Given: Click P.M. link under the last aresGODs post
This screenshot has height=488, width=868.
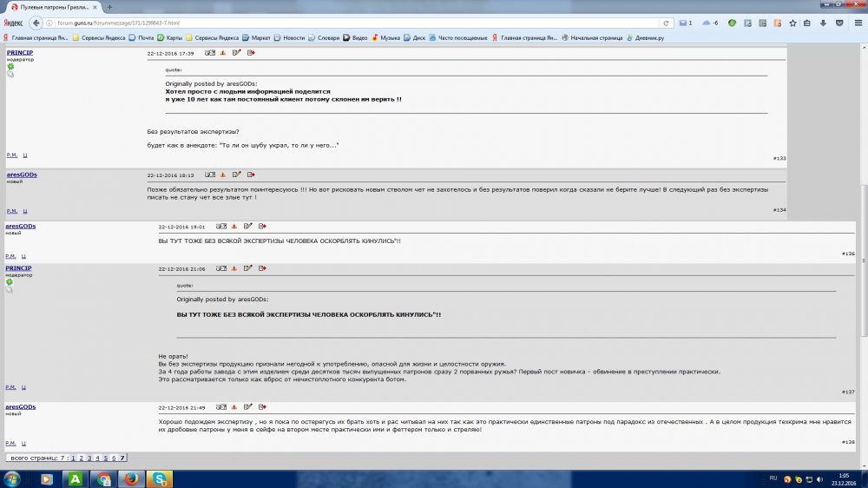Looking at the screenshot, I should [x=11, y=442].
